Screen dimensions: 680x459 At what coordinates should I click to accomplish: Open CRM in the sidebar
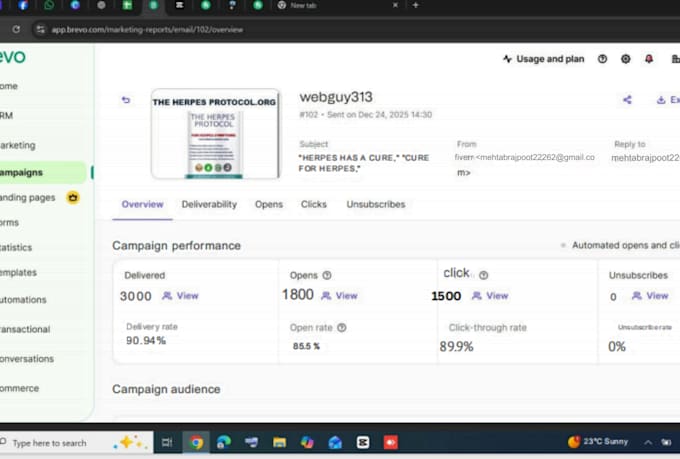(7, 115)
